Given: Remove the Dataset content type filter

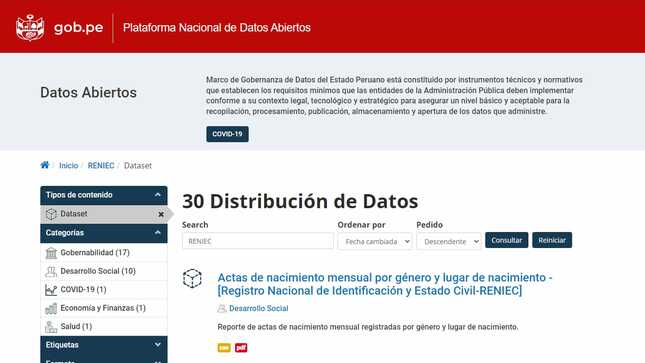Looking at the screenshot, I should 161,214.
